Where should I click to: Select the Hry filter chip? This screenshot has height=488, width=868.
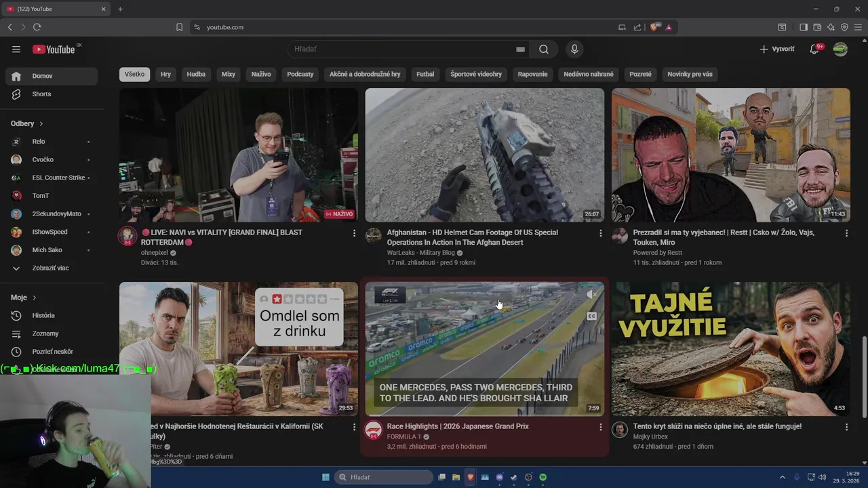tap(165, 74)
